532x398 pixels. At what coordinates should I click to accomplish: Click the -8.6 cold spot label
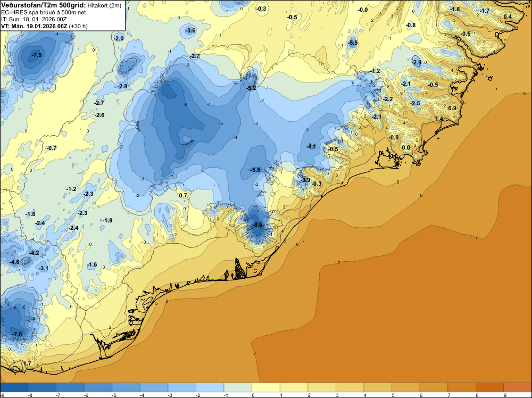pos(258,225)
